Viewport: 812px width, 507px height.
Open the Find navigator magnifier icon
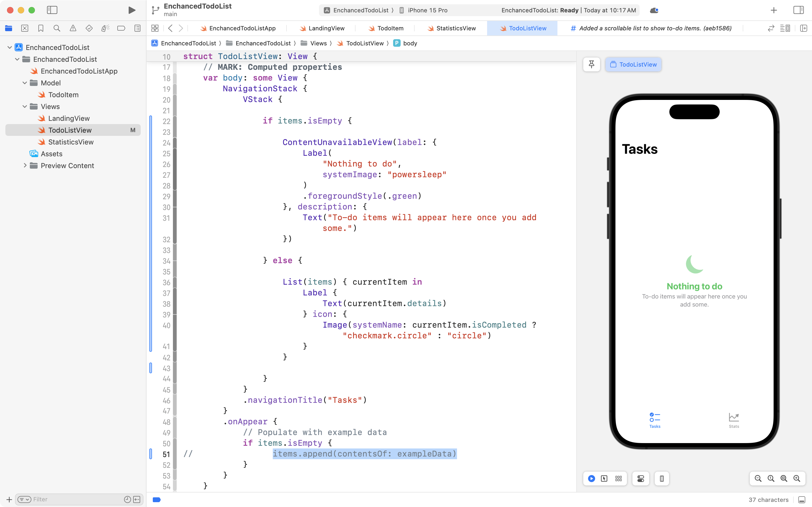[x=57, y=28]
